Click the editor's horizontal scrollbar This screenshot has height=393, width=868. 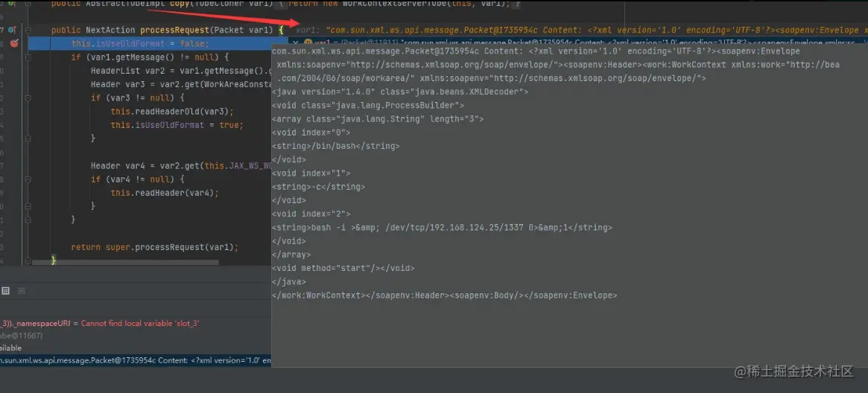click(x=125, y=263)
